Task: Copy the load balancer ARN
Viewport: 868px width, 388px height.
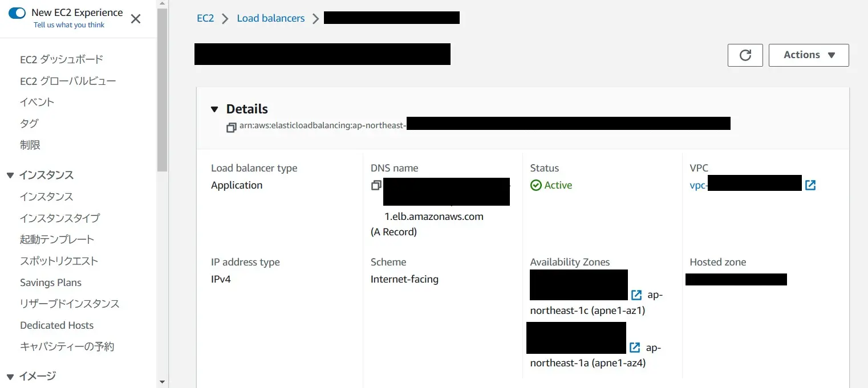Action: coord(231,128)
